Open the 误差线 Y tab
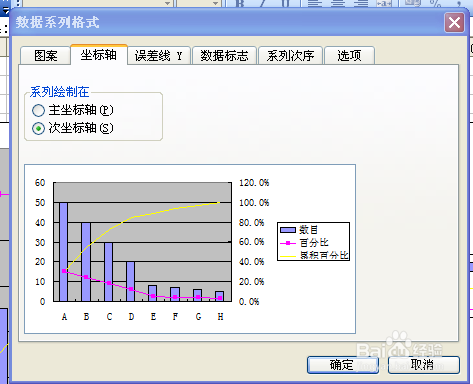Screen dimensions: 473x384 [x=159, y=55]
